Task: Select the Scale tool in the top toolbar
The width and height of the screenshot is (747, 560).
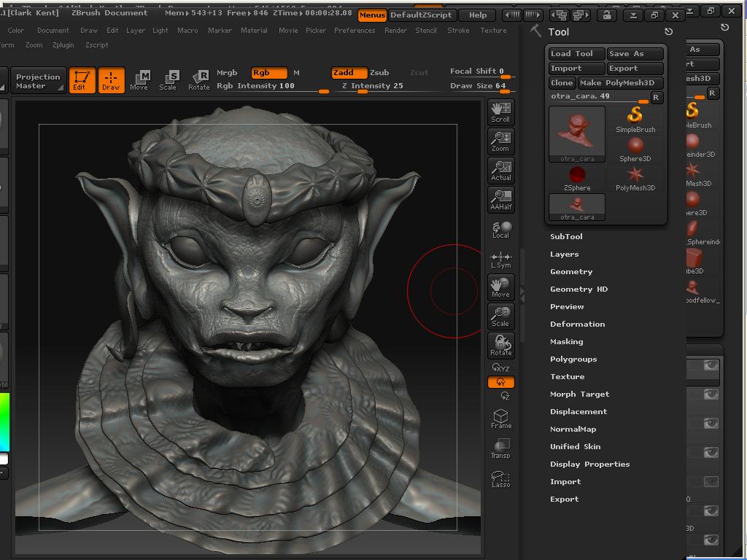Action: [169, 80]
